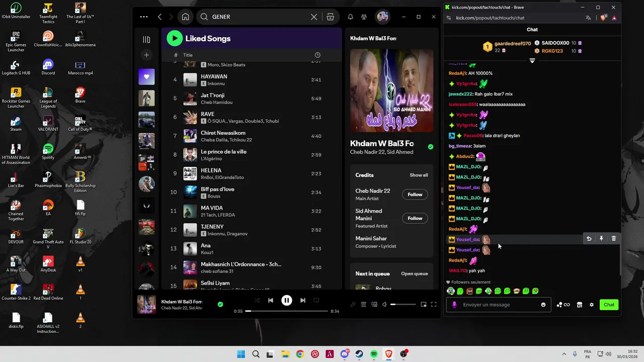Open Spotify profile avatar menu
Image resolution: width=644 pixels, height=362 pixels.
pyautogui.click(x=382, y=17)
